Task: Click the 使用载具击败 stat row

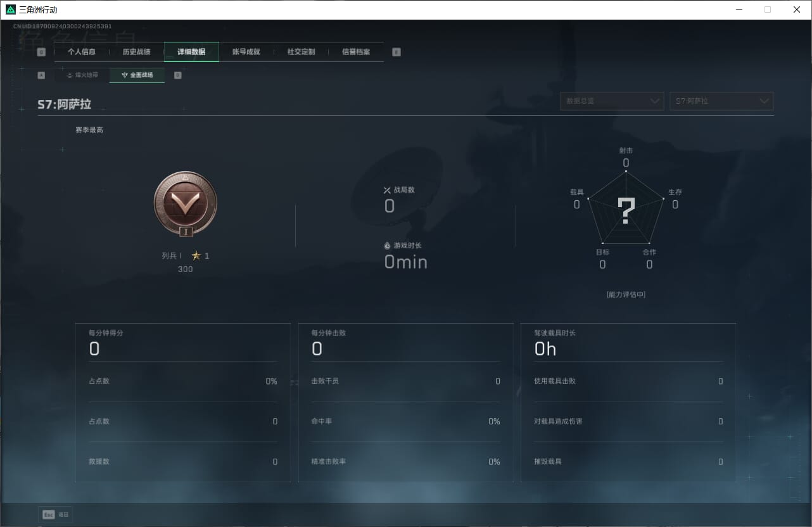Action: point(629,381)
